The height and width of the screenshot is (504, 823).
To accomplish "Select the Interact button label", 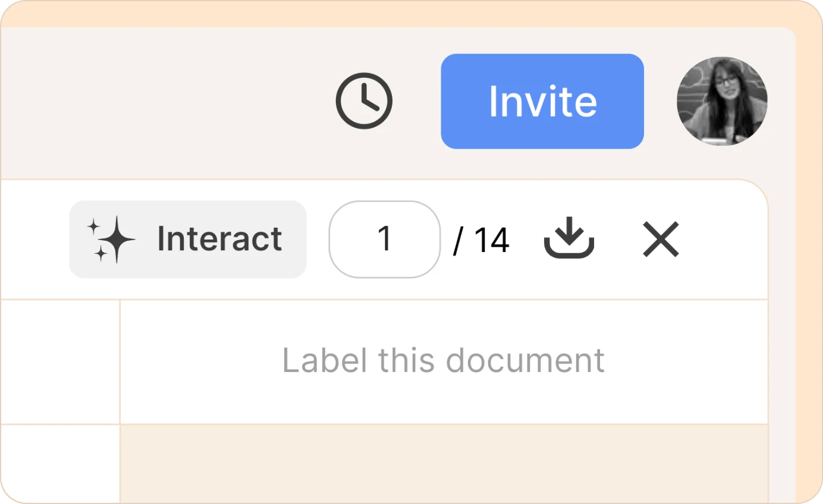I will (219, 239).
